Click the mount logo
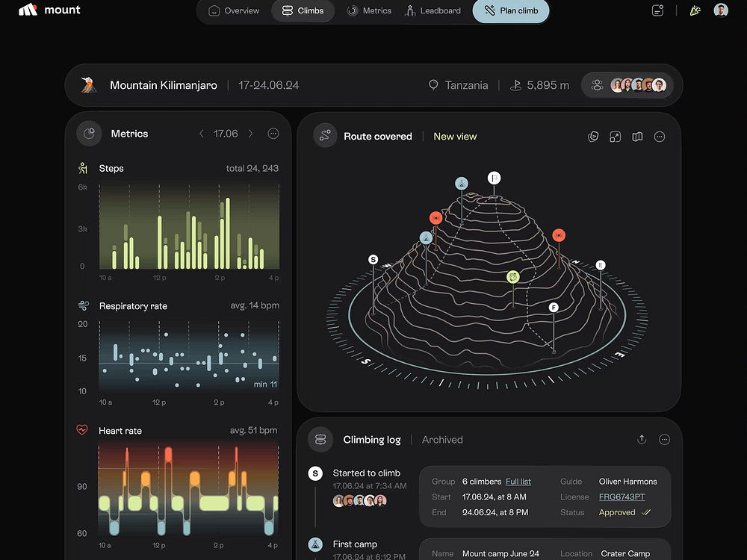The image size is (747, 560). pyautogui.click(x=49, y=10)
